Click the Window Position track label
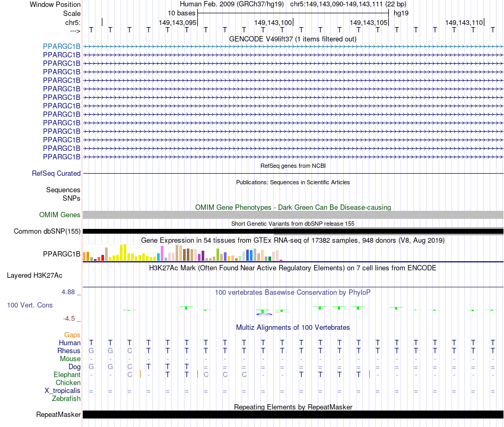This screenshot has width=504, height=427. (x=55, y=4)
